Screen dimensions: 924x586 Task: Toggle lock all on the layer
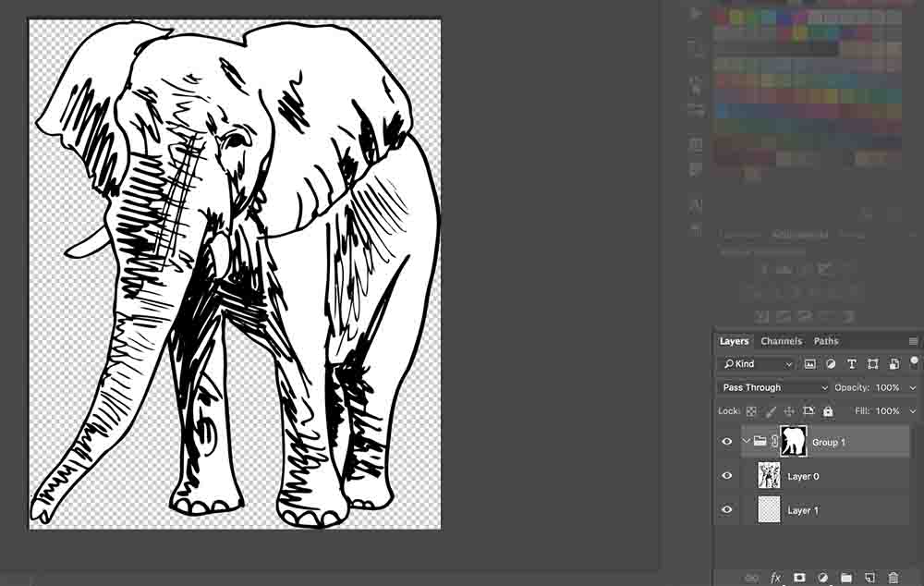[828, 411]
